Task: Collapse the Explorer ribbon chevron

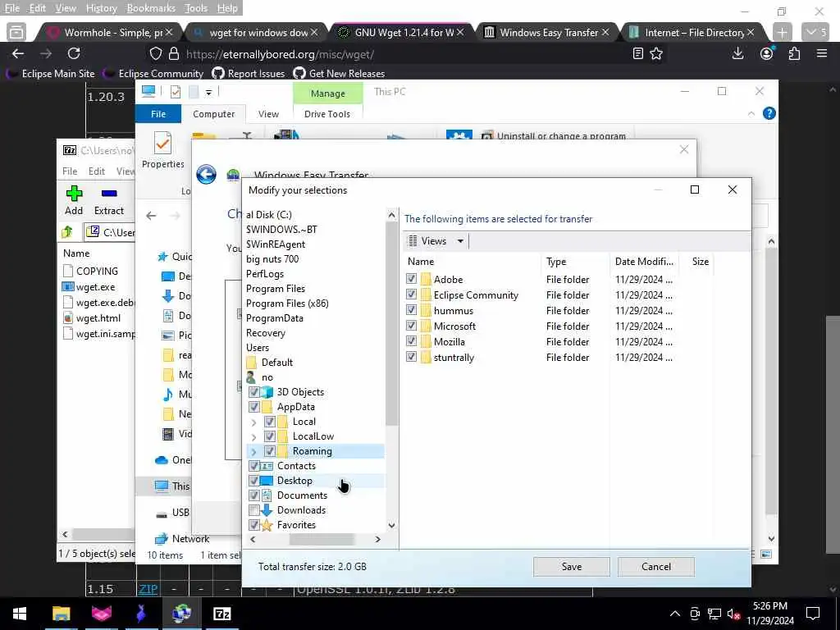Action: 751,113
